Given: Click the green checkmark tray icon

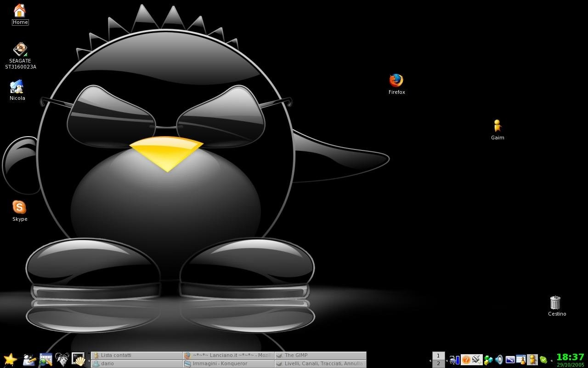Looking at the screenshot, I should 543,360.
